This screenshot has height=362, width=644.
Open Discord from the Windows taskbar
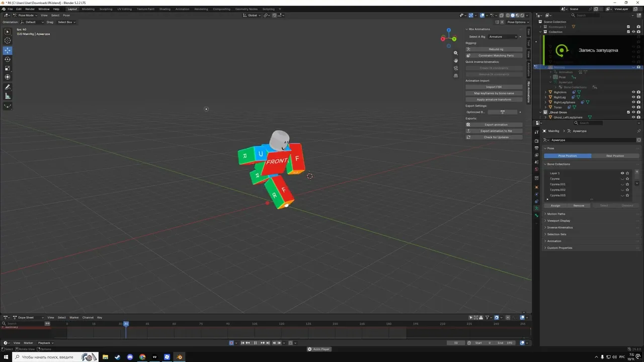click(130, 357)
